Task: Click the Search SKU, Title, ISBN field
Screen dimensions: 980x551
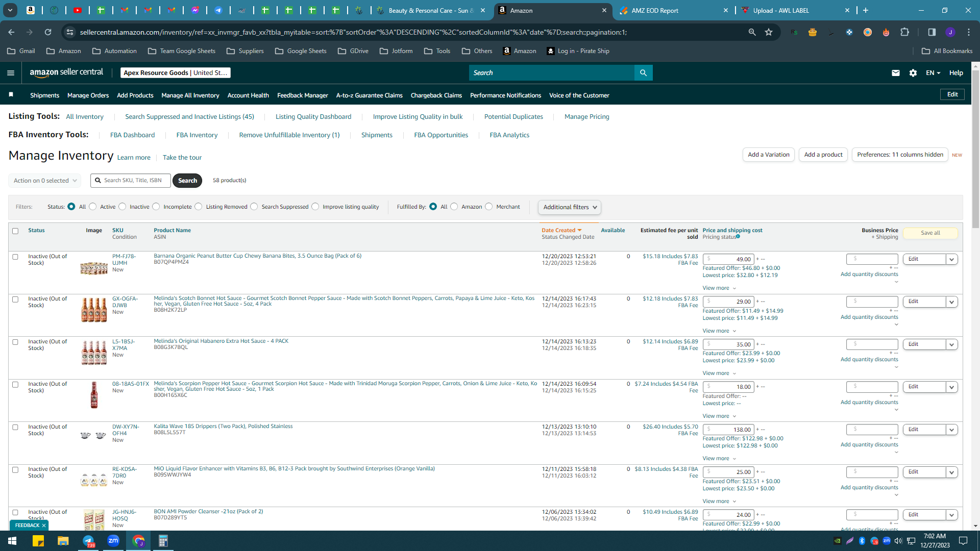Action: click(x=131, y=181)
